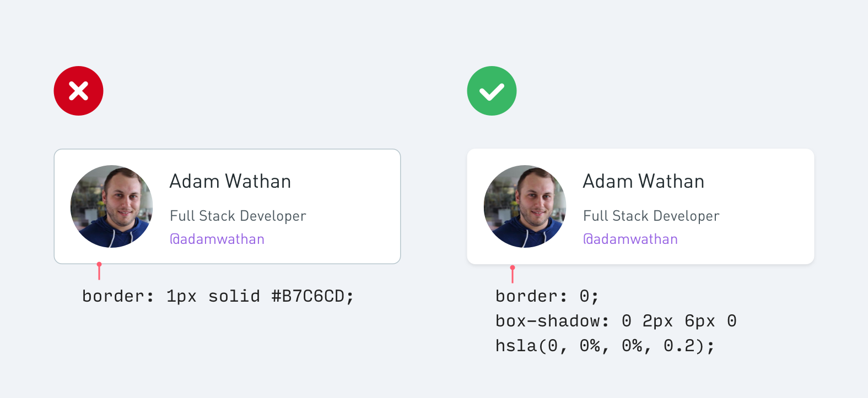Click the green checkmark icon
The height and width of the screenshot is (398, 868).
492,91
